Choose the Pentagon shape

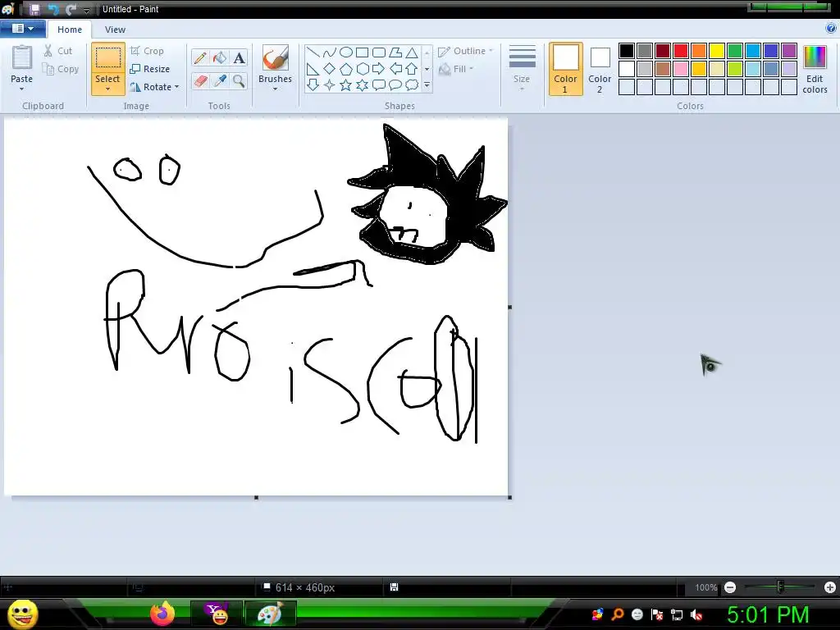pos(346,69)
